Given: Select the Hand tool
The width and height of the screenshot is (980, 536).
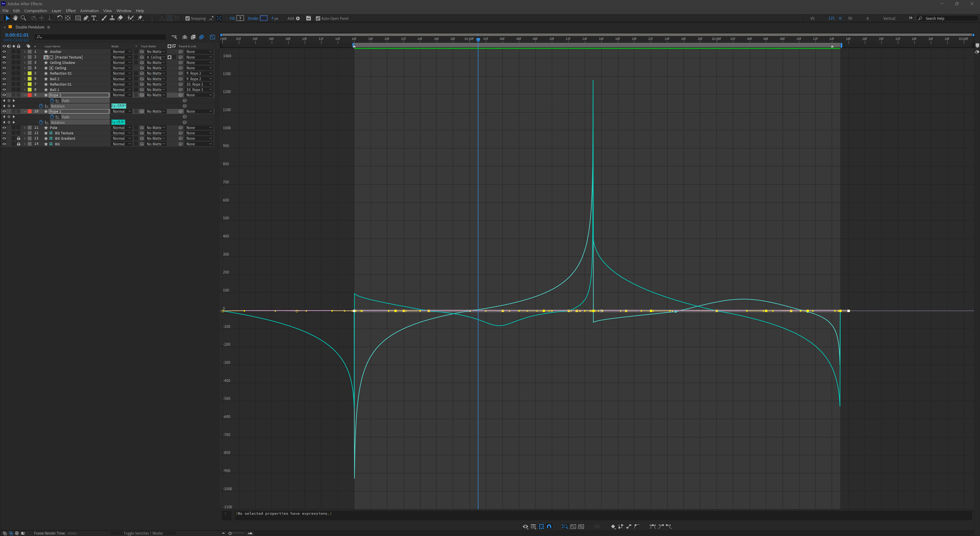Looking at the screenshot, I should [15, 18].
